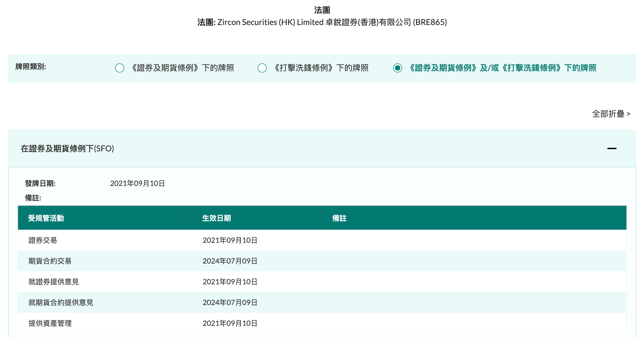Viewport: 644px width, 338px height.
Task: Click 在證券及期貨條例下(SFO) section header
Action: click(x=322, y=148)
